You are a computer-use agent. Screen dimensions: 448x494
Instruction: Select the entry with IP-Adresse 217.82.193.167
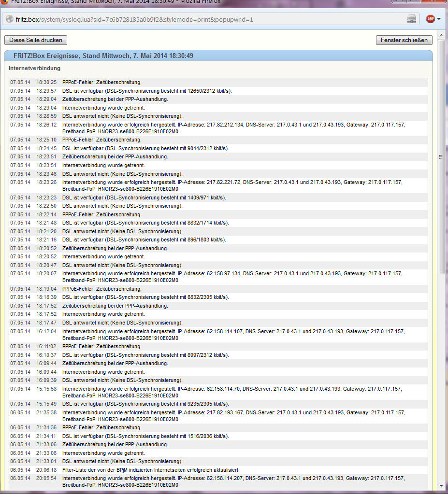(x=218, y=416)
